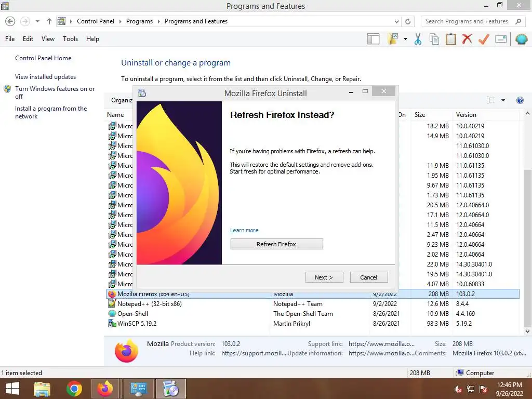Select the Open-Shell program entry
532x399 pixels.
tap(132, 313)
